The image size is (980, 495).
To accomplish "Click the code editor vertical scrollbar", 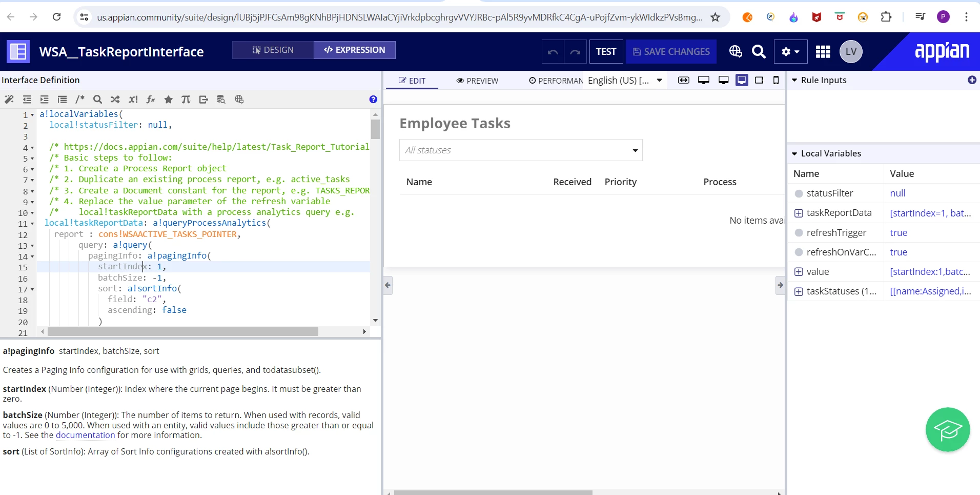I will point(376,129).
